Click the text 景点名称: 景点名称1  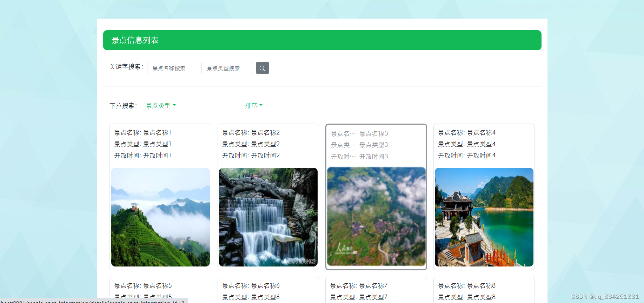143,133
